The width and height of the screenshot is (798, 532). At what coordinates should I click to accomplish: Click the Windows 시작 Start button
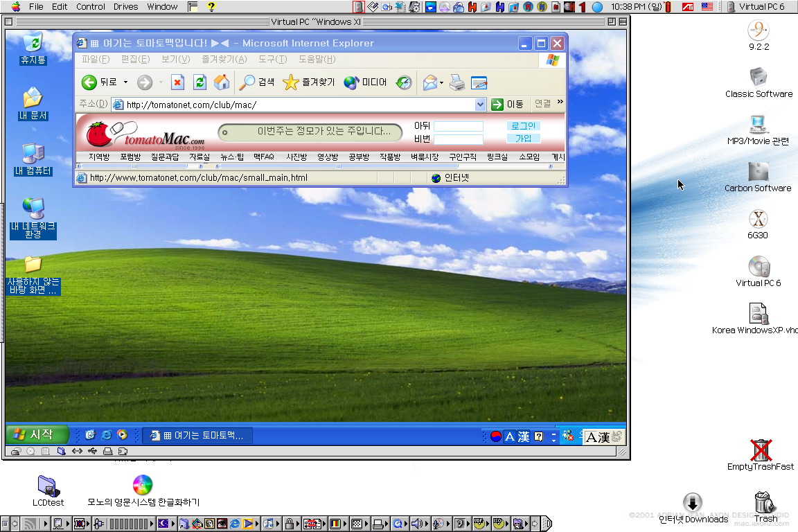point(38,435)
